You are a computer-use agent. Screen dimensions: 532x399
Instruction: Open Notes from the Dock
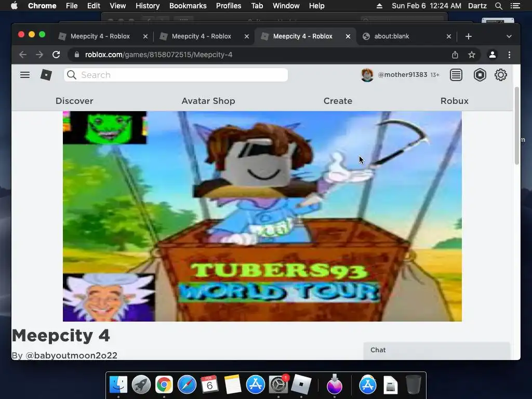(x=232, y=384)
